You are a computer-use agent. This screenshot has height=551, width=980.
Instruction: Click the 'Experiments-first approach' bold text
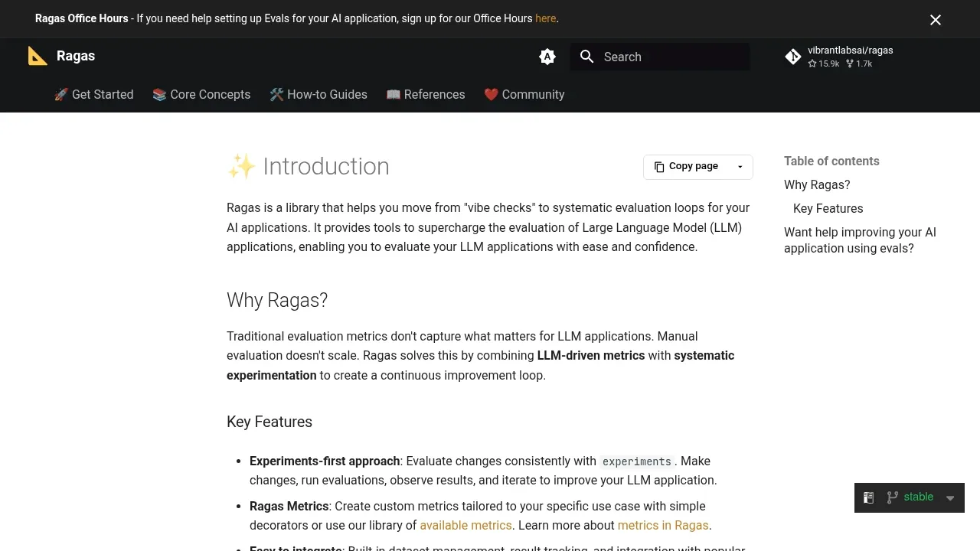point(325,461)
